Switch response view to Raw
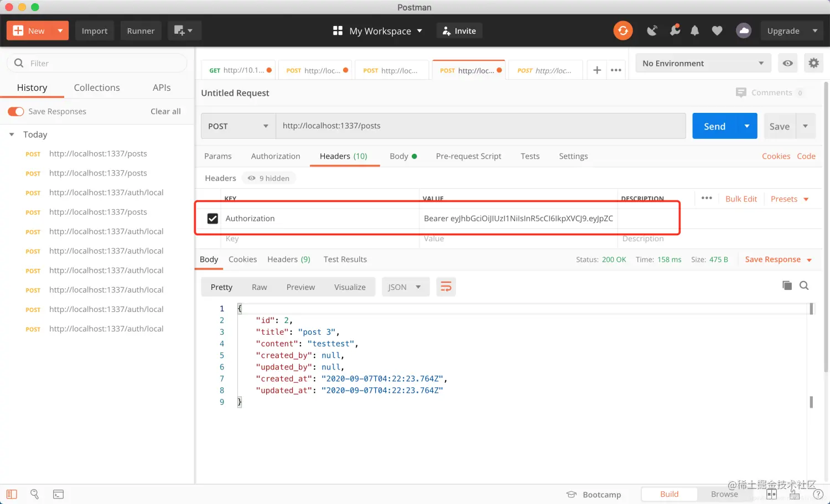830x504 pixels. [260, 287]
